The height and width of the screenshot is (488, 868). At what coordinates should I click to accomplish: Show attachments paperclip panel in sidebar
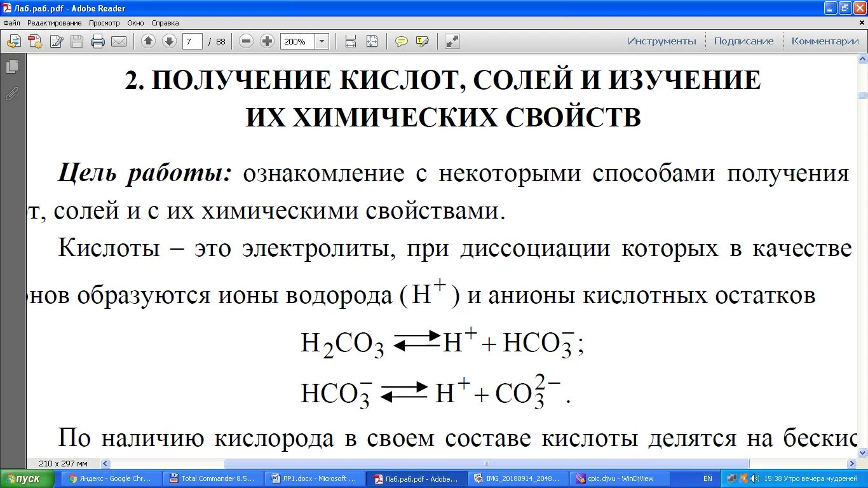click(x=12, y=94)
